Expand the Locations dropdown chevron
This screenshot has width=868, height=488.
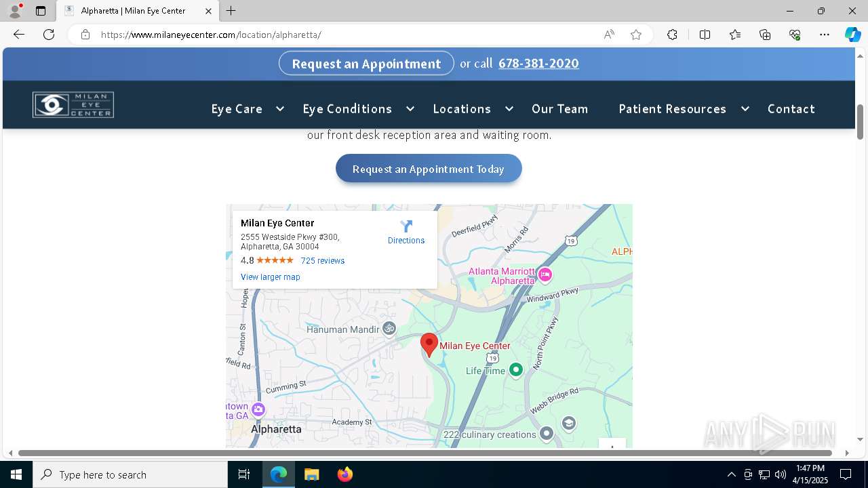pyautogui.click(x=509, y=108)
